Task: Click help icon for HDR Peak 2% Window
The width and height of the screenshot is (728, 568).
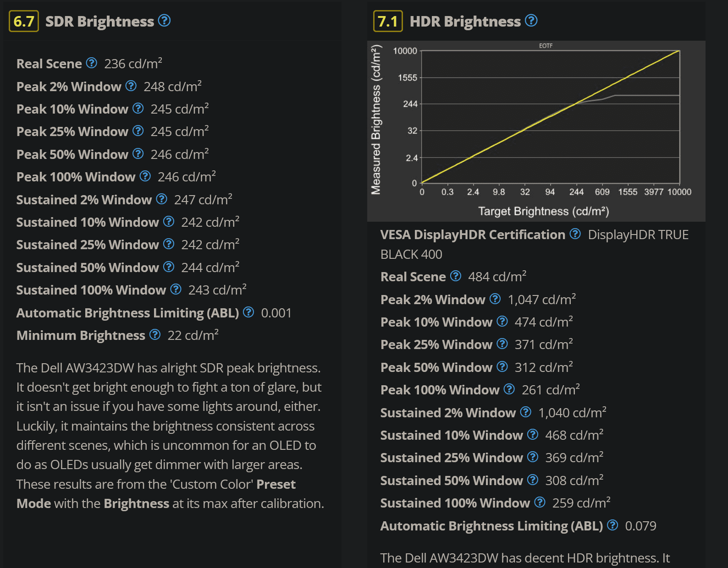Action: 495,299
